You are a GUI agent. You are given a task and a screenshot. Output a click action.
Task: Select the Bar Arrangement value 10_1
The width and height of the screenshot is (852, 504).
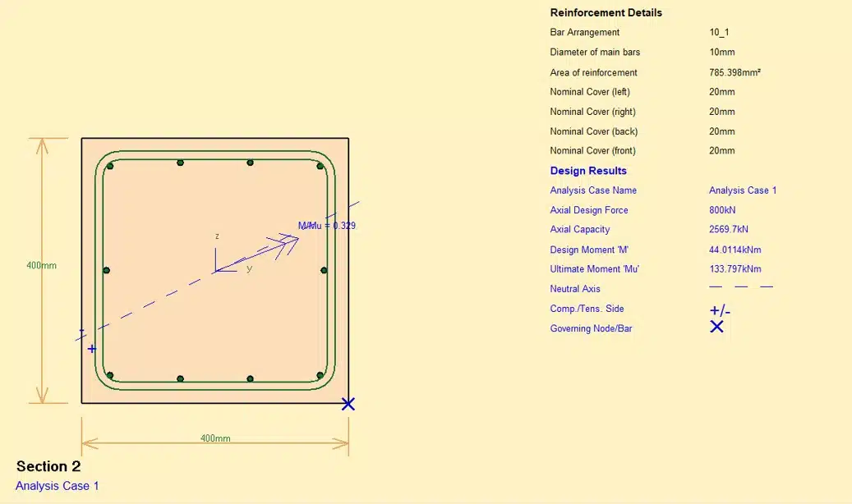click(719, 32)
